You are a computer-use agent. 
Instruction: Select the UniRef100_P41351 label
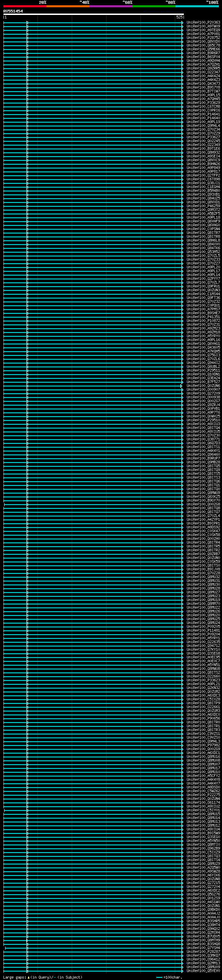pos(203,317)
